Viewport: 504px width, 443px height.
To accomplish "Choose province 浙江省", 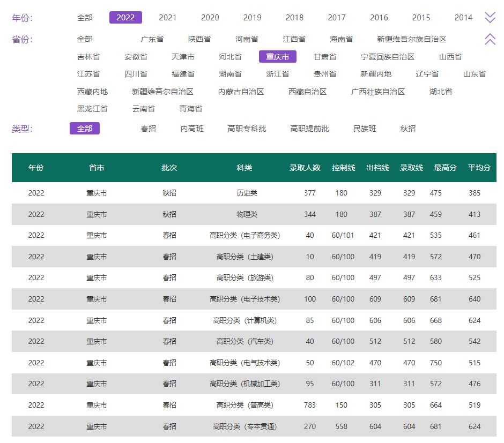I will 277,74.
